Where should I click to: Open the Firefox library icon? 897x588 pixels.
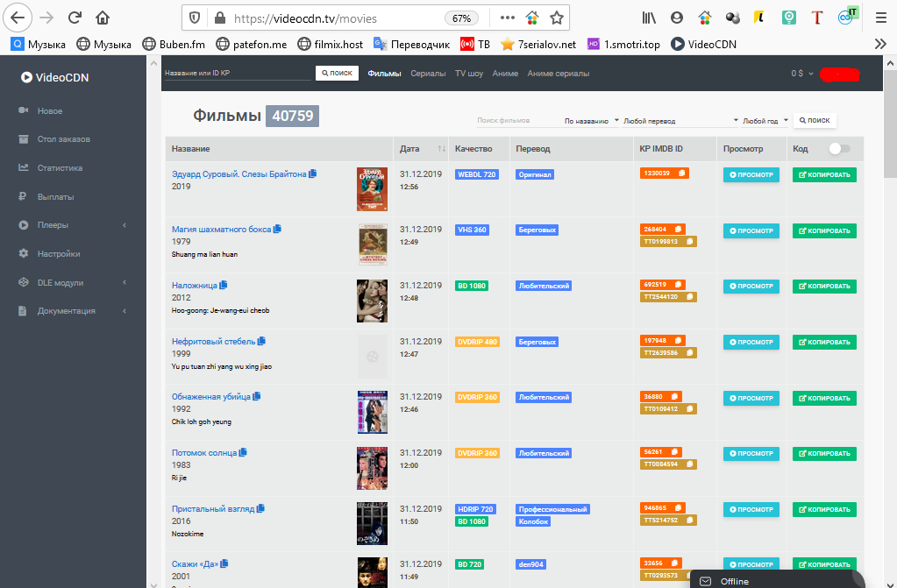click(x=650, y=18)
